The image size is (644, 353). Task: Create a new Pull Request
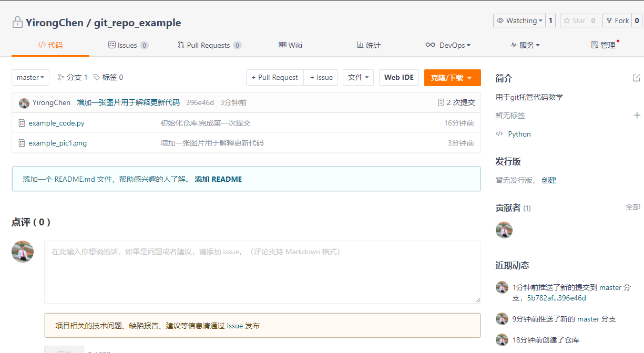pyautogui.click(x=274, y=77)
